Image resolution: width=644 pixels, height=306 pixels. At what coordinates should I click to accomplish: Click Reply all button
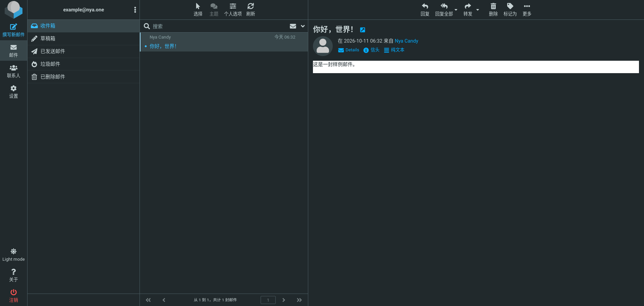(x=444, y=10)
